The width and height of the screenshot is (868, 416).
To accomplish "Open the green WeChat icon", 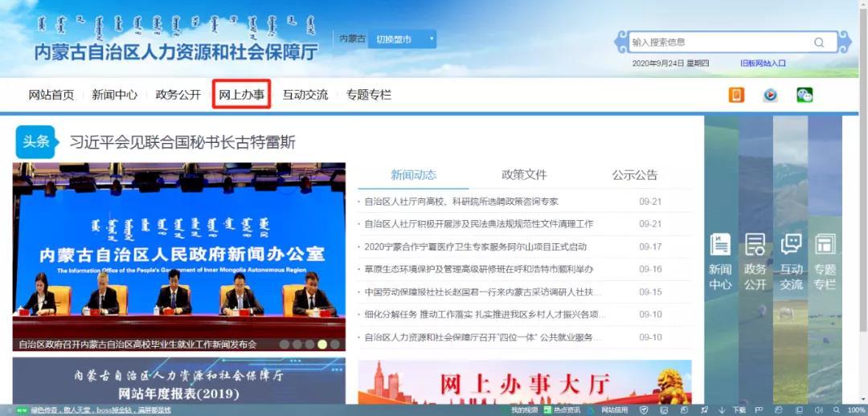I will point(805,95).
